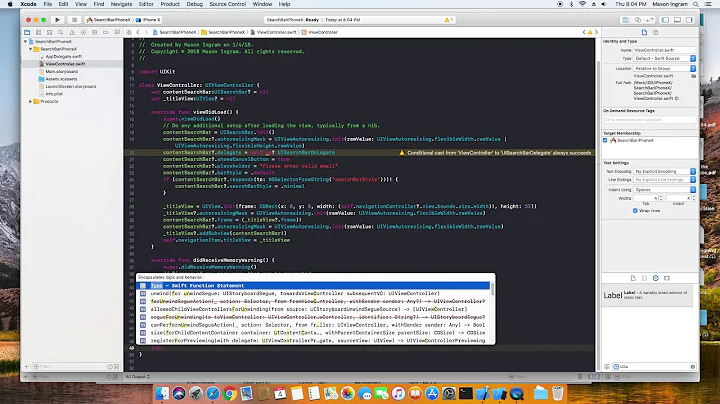Click the file Name input field

pos(664,50)
